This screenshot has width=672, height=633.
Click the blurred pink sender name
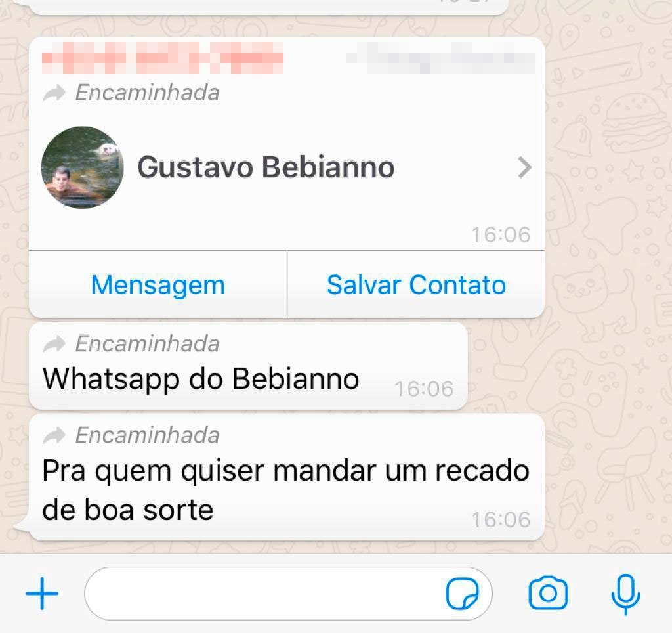pyautogui.click(x=163, y=58)
